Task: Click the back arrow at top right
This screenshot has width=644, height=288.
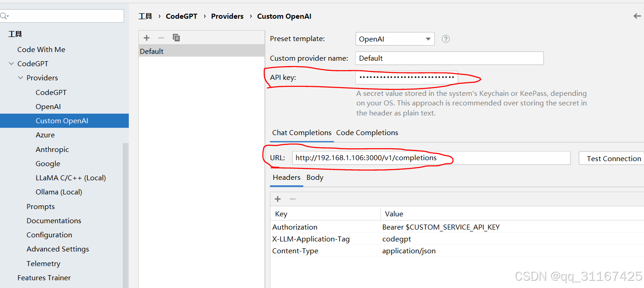Action: 637,16
